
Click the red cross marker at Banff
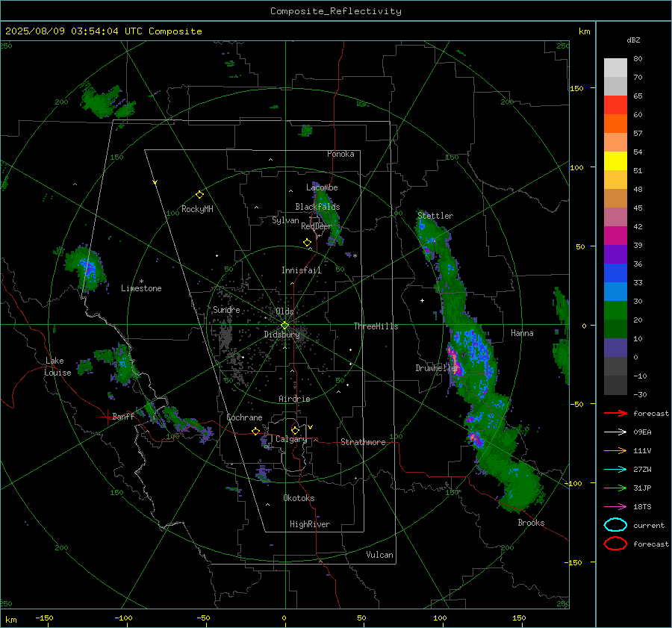[x=106, y=417]
